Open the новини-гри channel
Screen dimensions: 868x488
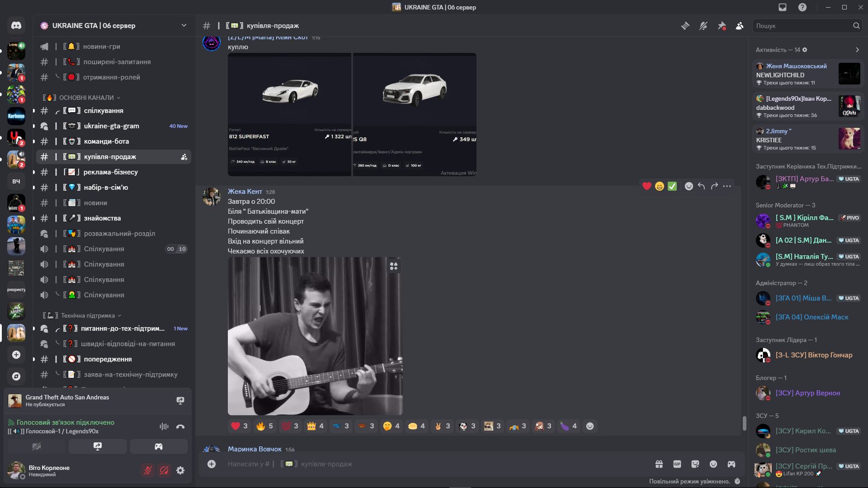(113, 47)
